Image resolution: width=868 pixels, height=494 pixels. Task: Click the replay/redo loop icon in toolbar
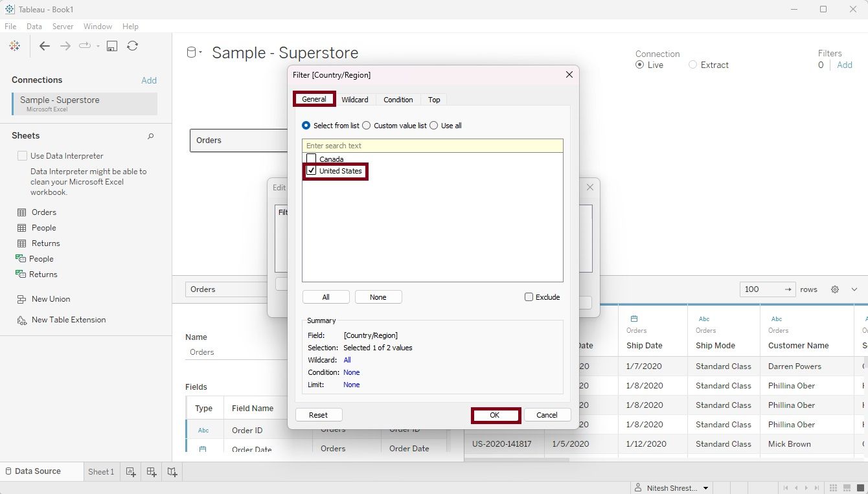click(85, 46)
